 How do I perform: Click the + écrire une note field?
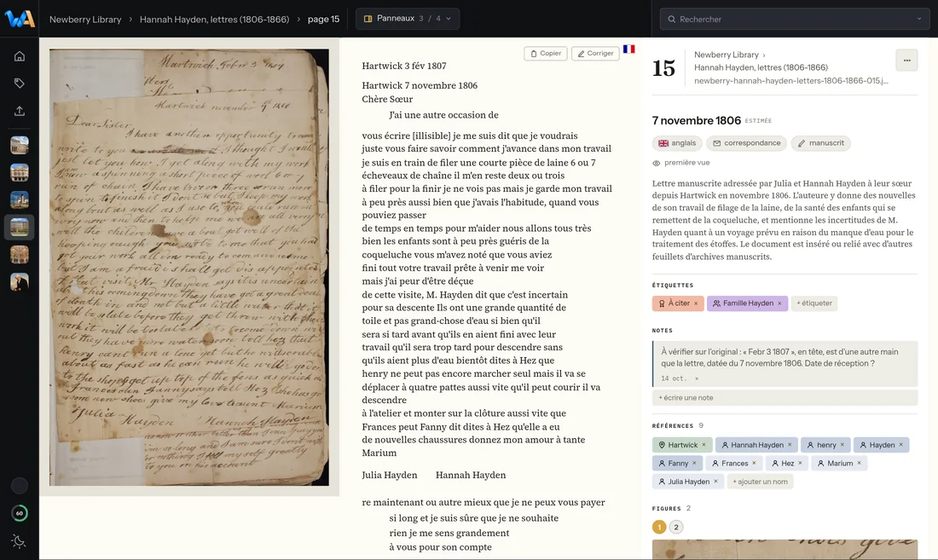click(785, 398)
